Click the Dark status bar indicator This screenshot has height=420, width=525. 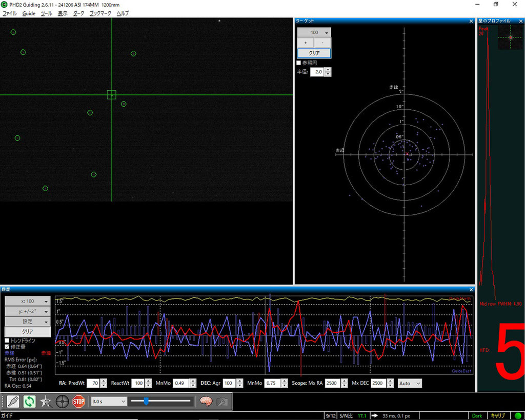click(x=477, y=416)
